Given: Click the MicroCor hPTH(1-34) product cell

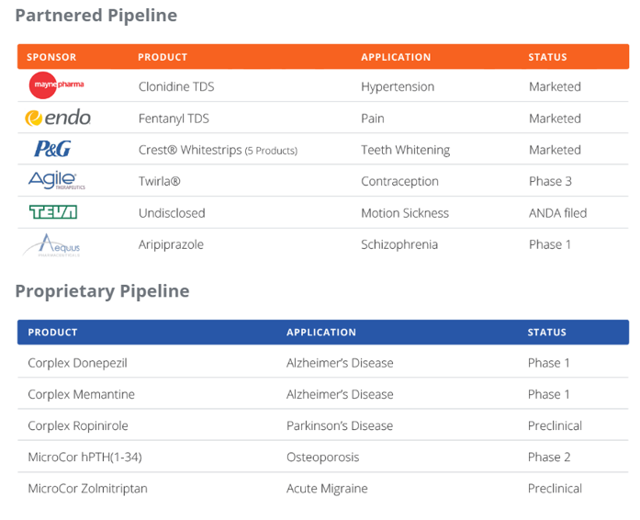Looking at the screenshot, I should [x=85, y=457].
